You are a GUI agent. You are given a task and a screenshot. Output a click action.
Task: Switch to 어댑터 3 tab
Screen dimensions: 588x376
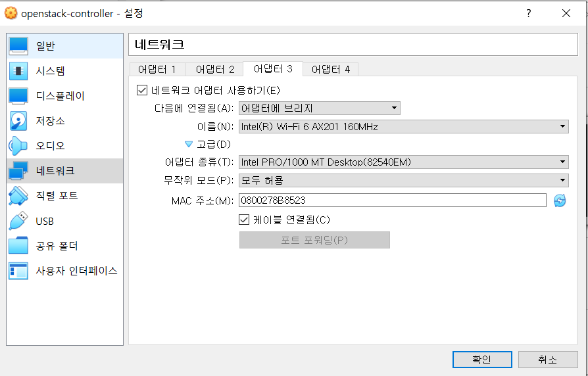pos(273,69)
